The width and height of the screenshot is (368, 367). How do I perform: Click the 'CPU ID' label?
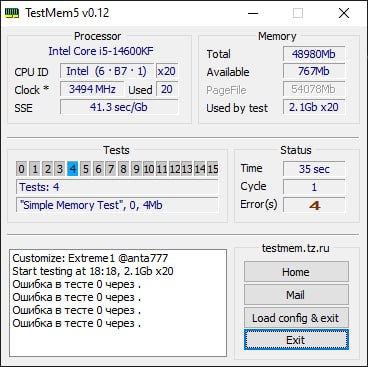point(31,72)
